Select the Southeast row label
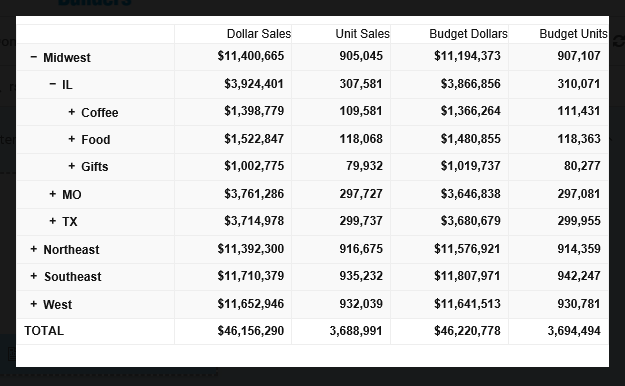This screenshot has height=386, width=625. click(73, 277)
